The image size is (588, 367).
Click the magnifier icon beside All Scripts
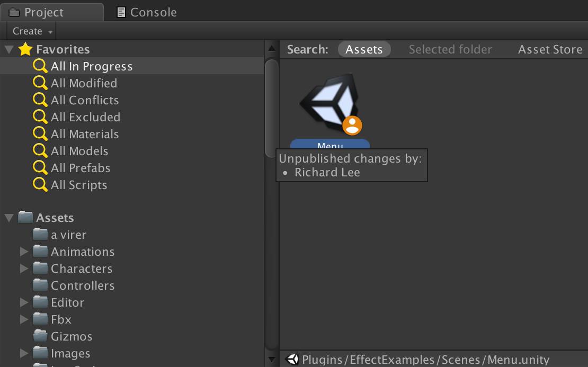coord(40,184)
